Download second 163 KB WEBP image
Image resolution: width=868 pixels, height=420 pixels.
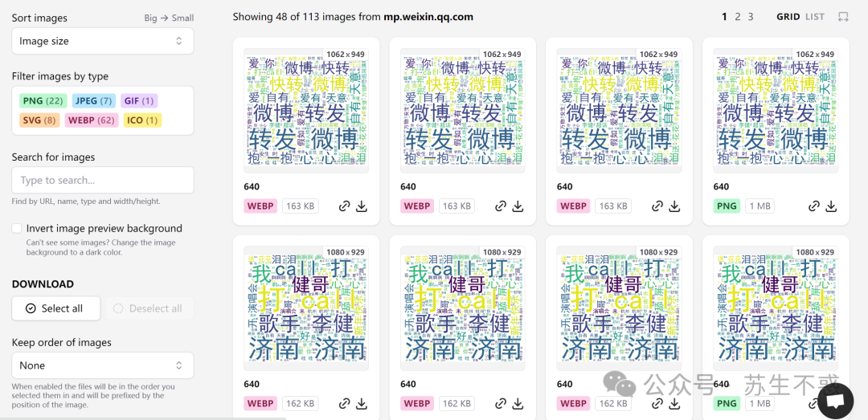coord(518,206)
